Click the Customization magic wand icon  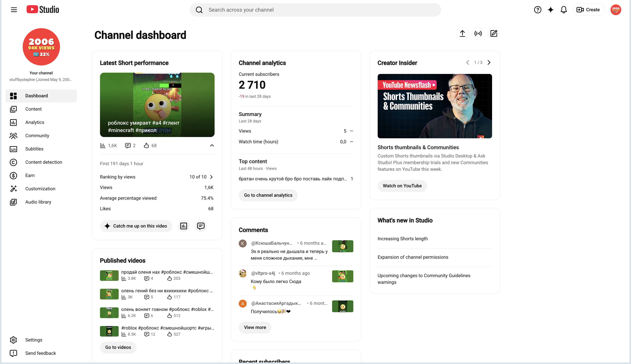(13, 189)
